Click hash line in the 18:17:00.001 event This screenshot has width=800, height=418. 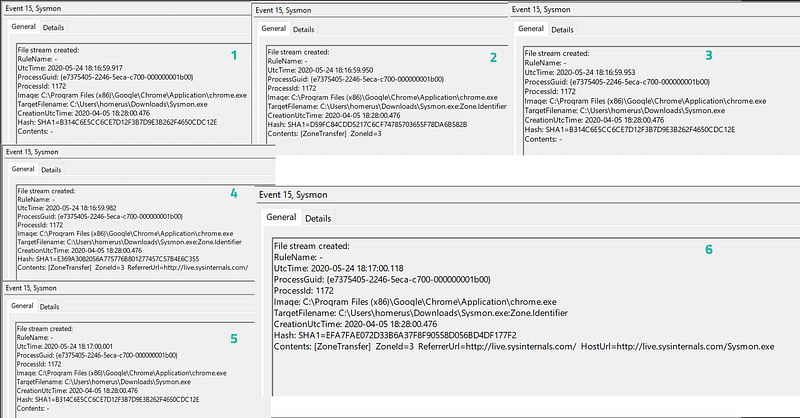click(108, 400)
